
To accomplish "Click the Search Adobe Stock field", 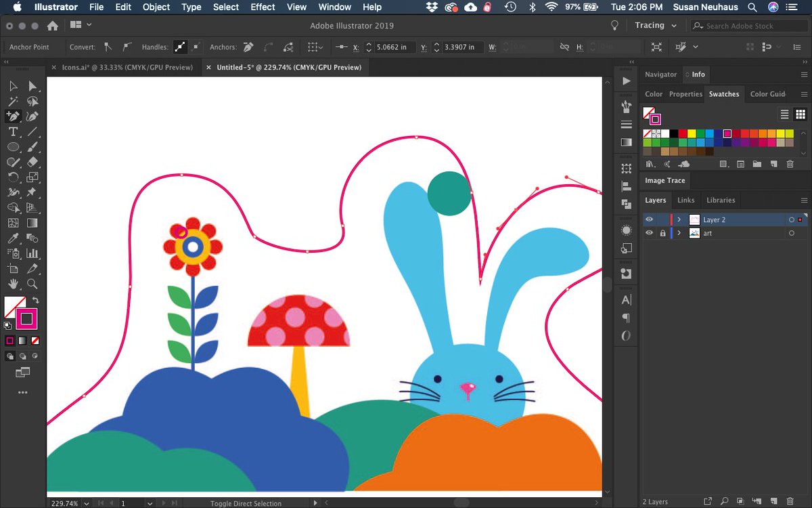I will pyautogui.click(x=748, y=26).
